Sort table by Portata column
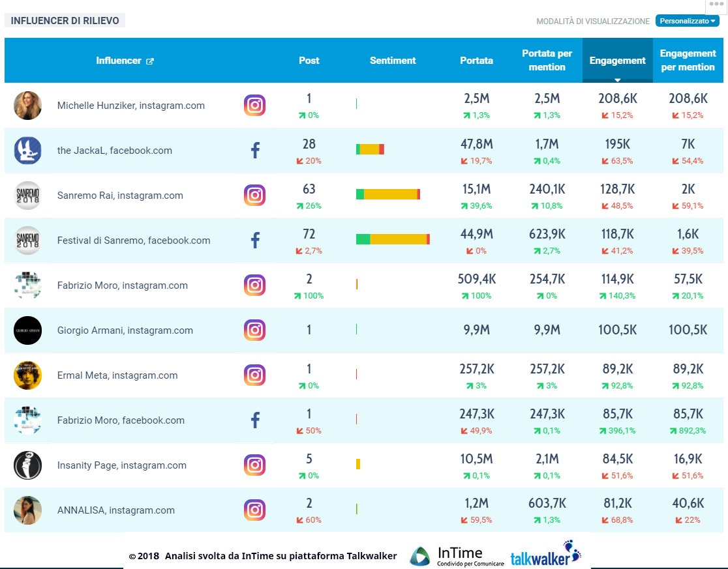 click(476, 60)
